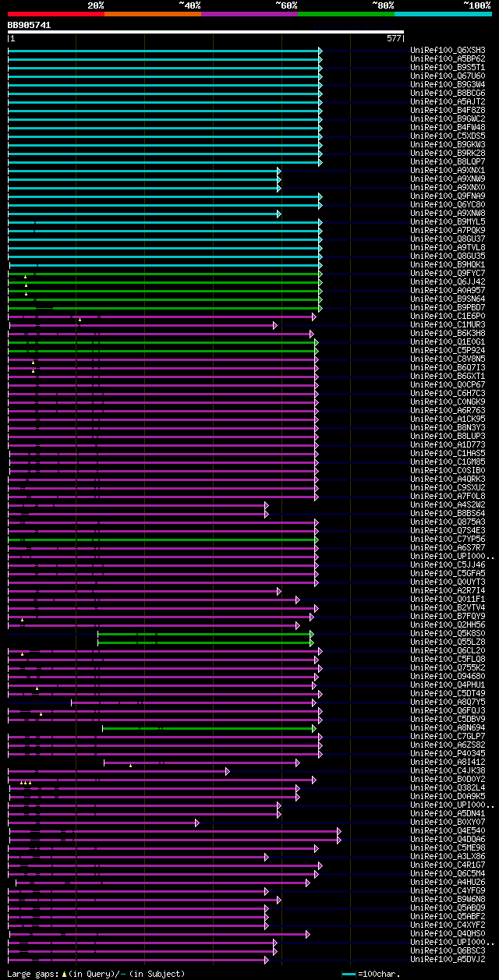Viewport: 499px width, 980px height.
Task: Click the cyan 100char scale legend
Action: tap(371, 974)
